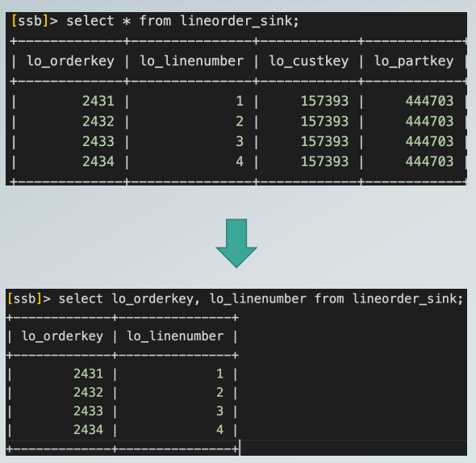Click the 'select lo_orderkey, lo_linenumber' query text
The image size is (476, 463).
182,298
